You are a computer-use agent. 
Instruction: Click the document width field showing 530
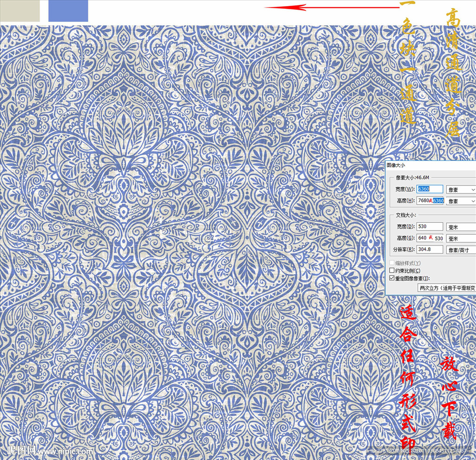(430, 227)
